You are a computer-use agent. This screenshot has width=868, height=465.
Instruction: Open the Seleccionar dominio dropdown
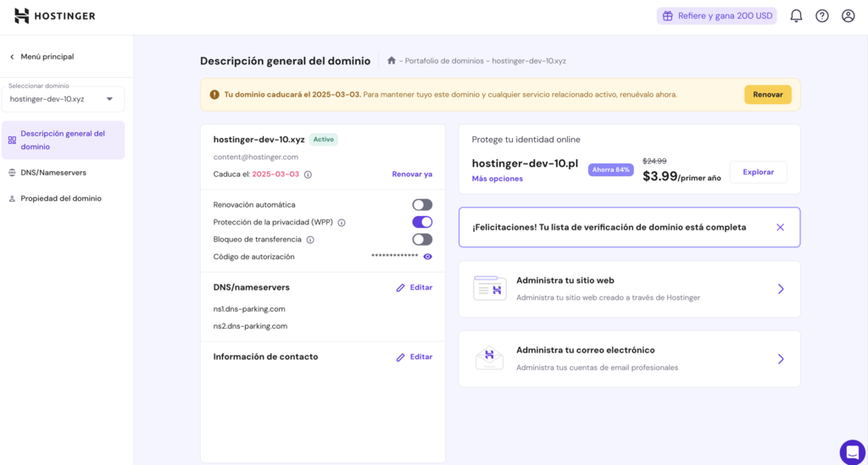click(x=63, y=99)
